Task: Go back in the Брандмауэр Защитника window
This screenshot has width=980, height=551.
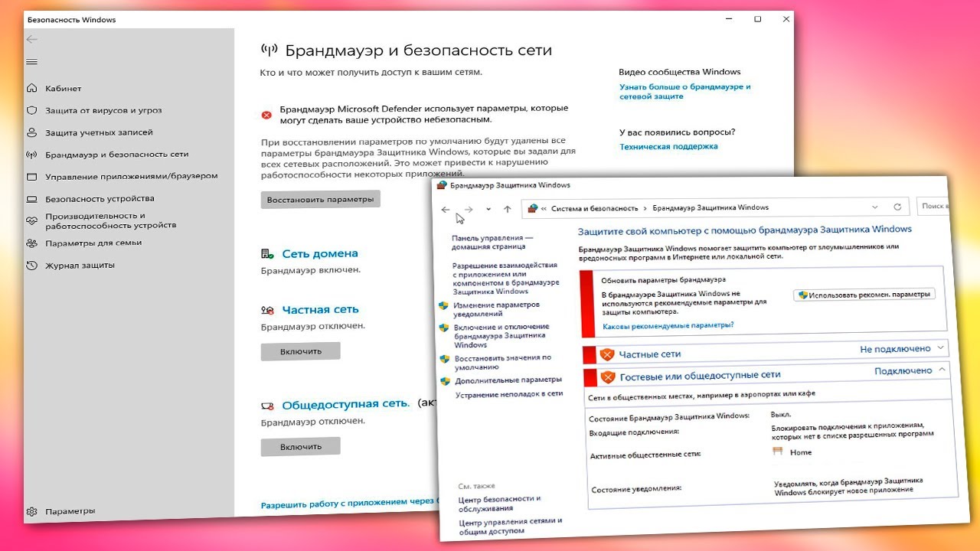Action: coord(446,209)
